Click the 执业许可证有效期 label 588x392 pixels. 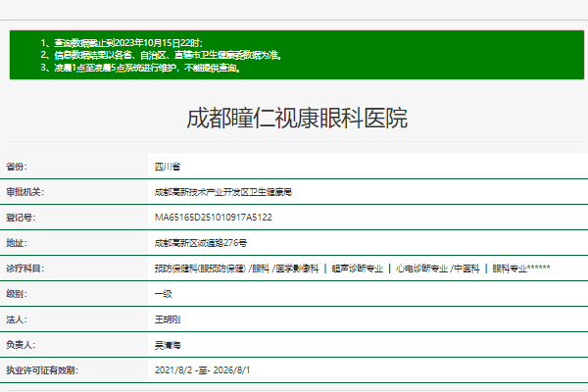tap(42, 370)
